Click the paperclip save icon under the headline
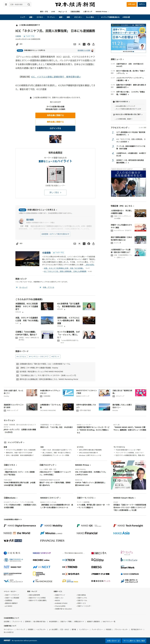 pos(17,44)
